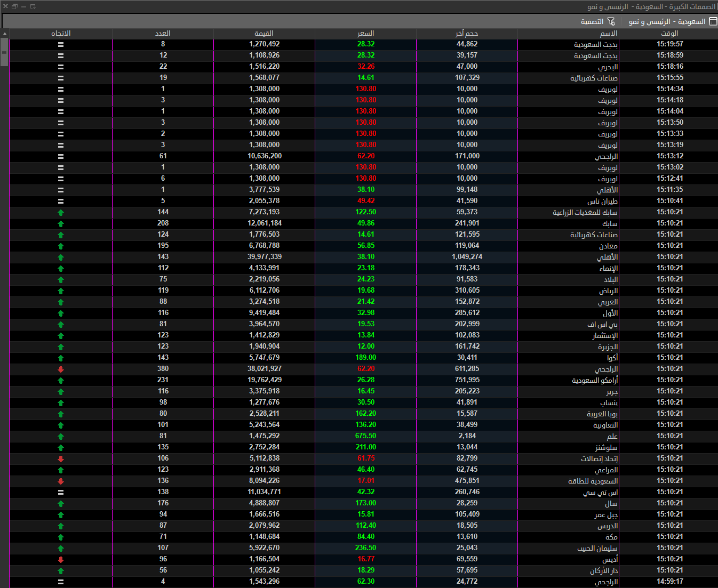Screen dimensions: 718x588
Task: Click the price 49.42
Action: coord(366,201)
